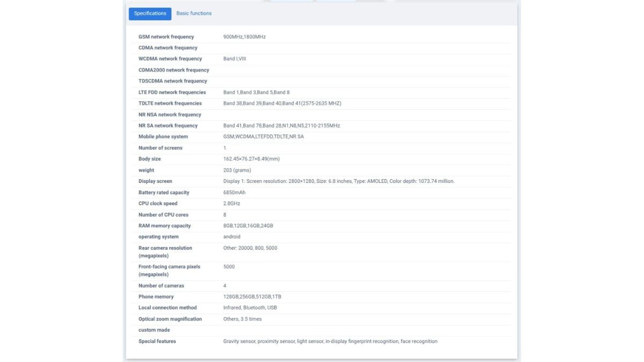Select the Specifications tab
Viewport: 644px width, 362px height.
click(x=150, y=14)
